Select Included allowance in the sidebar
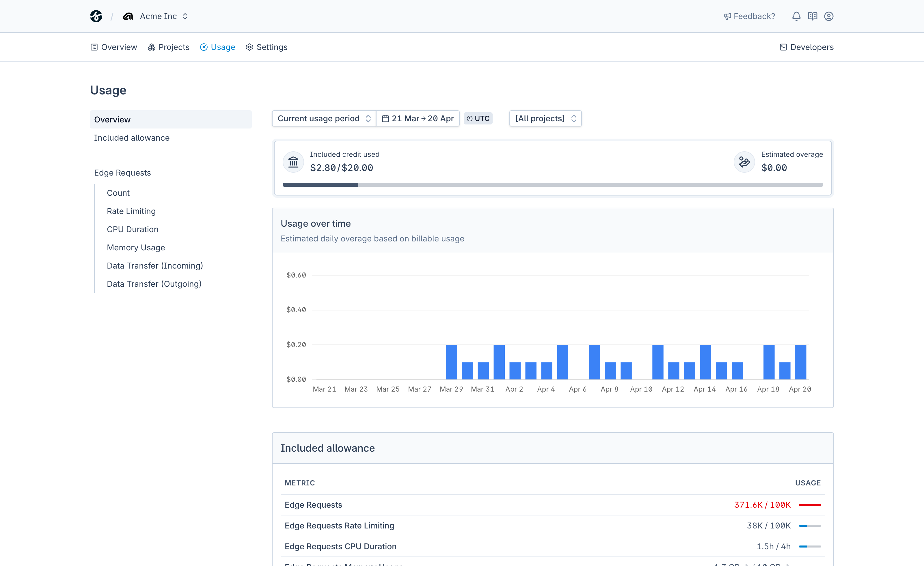The image size is (924, 566). click(x=132, y=138)
